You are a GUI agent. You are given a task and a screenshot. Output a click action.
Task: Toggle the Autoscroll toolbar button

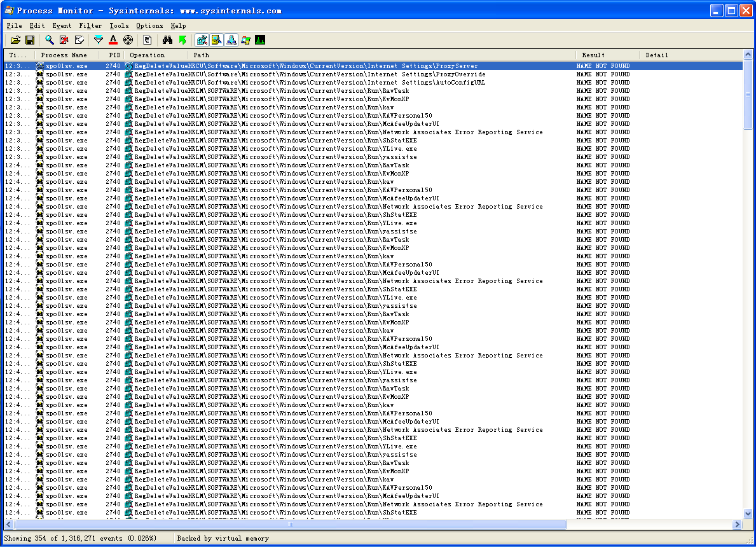(x=64, y=40)
